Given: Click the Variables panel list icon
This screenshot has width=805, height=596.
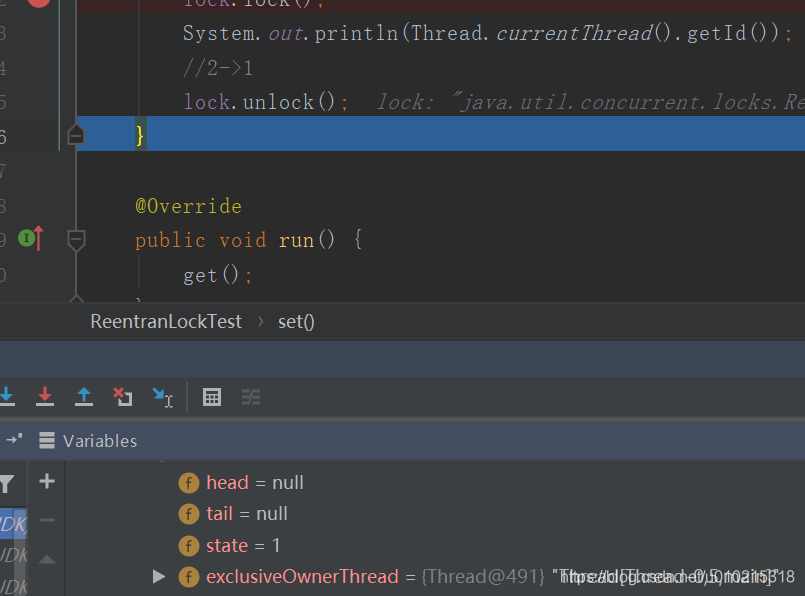Looking at the screenshot, I should click(47, 441).
